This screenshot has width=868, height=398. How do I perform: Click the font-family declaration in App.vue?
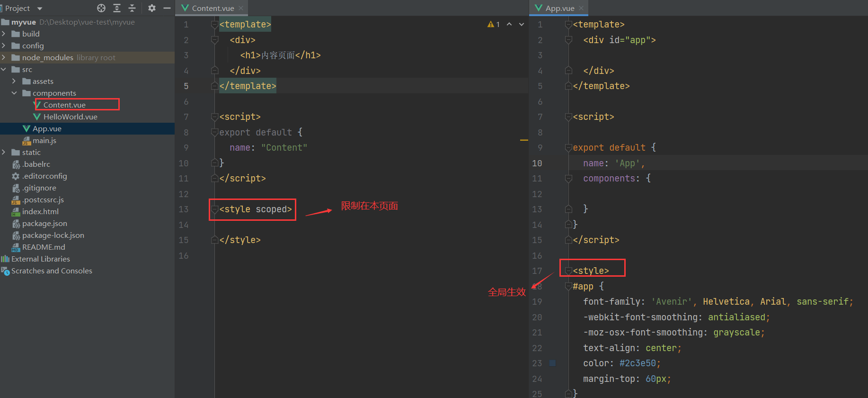pyautogui.click(x=718, y=302)
